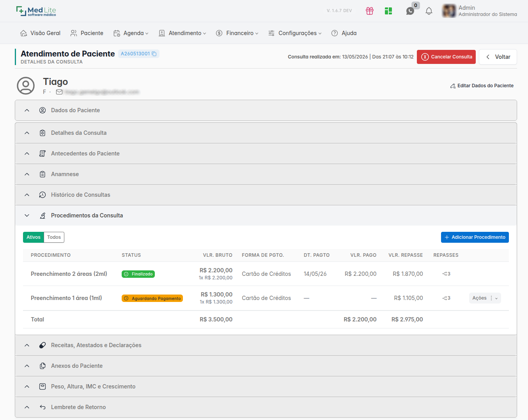528x420 pixels.
Task: Open the chat messages icon
Action: [x=410, y=11]
